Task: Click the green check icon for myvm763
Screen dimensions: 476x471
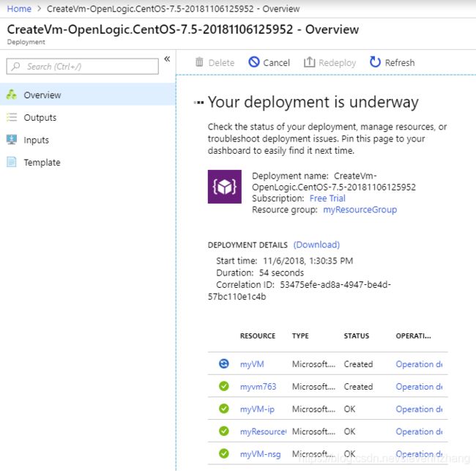Action: tap(224, 386)
